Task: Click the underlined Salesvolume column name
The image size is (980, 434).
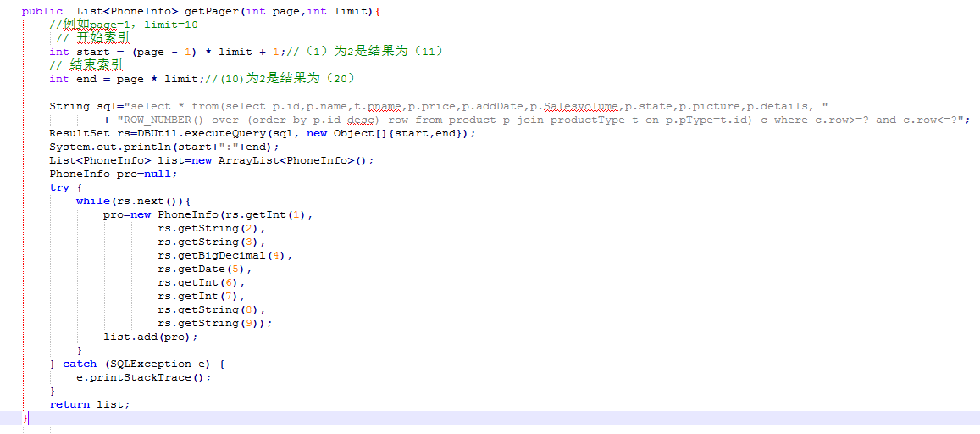Action: (583, 106)
